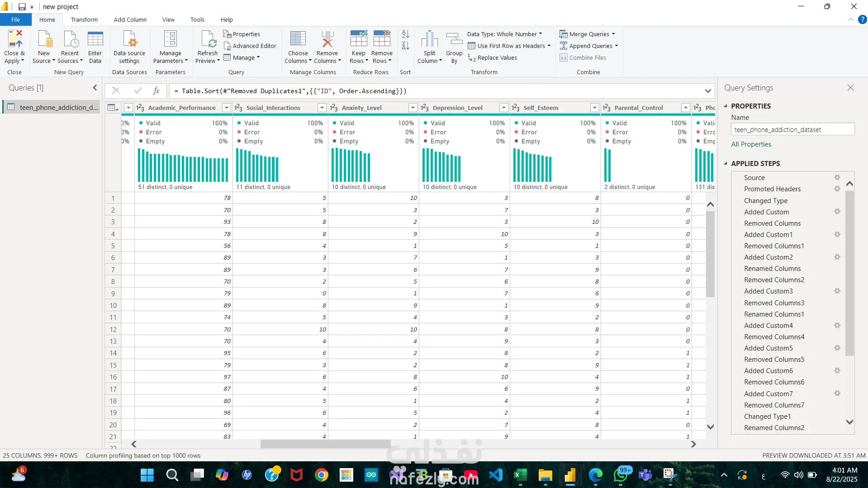Switch to the Transform ribbon tab
The image size is (868, 488).
[84, 19]
